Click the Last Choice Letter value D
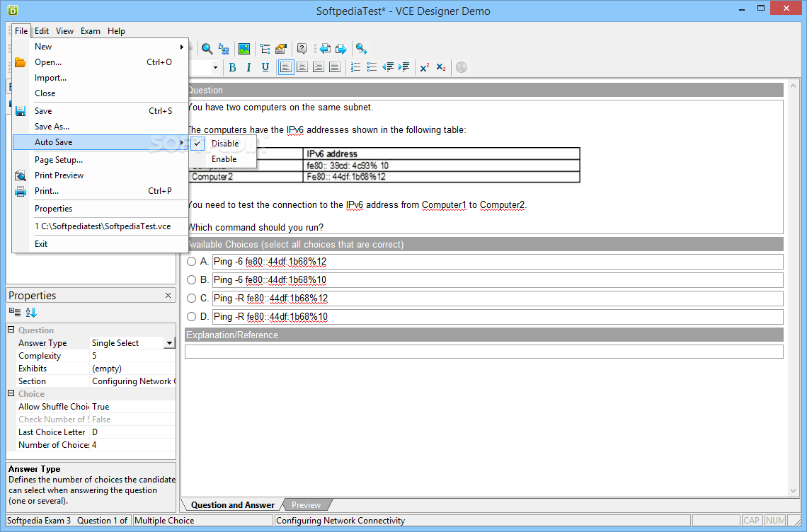 pyautogui.click(x=133, y=432)
